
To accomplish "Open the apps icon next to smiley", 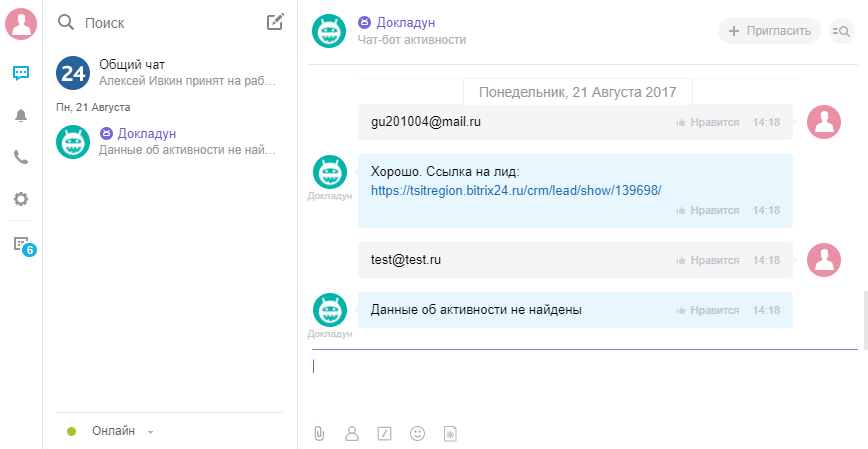I will coord(451,433).
